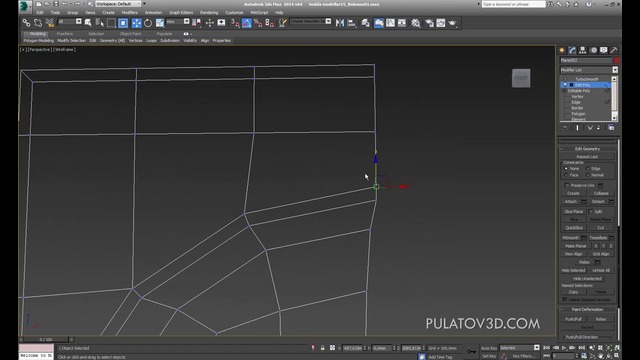Click the Mirror tool icon
640x360 pixels.
click(340, 23)
